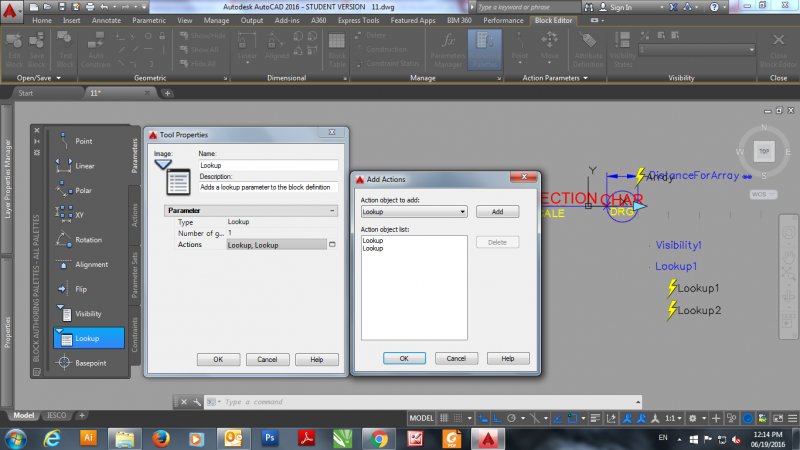Open Photoshop from the Windows taskbar
This screenshot has height=450, width=800.
[269, 437]
